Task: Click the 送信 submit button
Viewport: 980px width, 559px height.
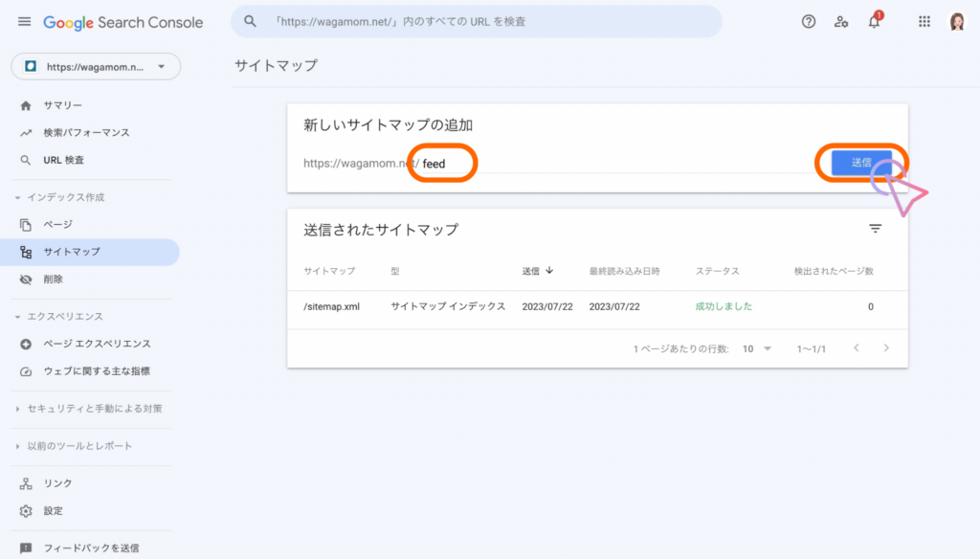Action: (x=861, y=163)
